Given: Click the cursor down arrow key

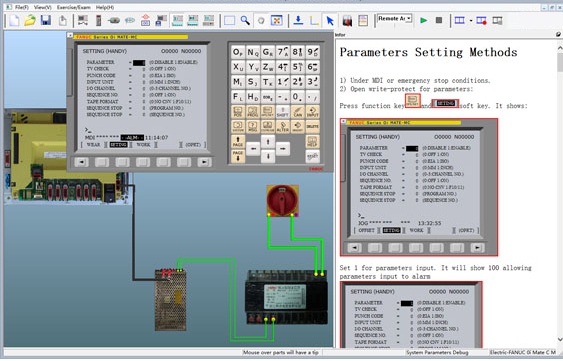Looking at the screenshot, I should pyautogui.click(x=268, y=156).
